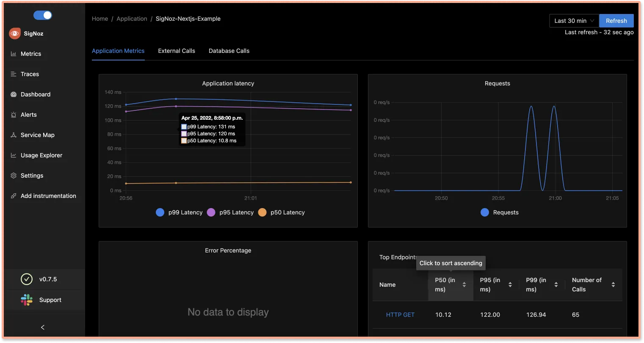The height and width of the screenshot is (343, 644).
Task: Click the Usage Explorer line chart icon
Action: 14,155
